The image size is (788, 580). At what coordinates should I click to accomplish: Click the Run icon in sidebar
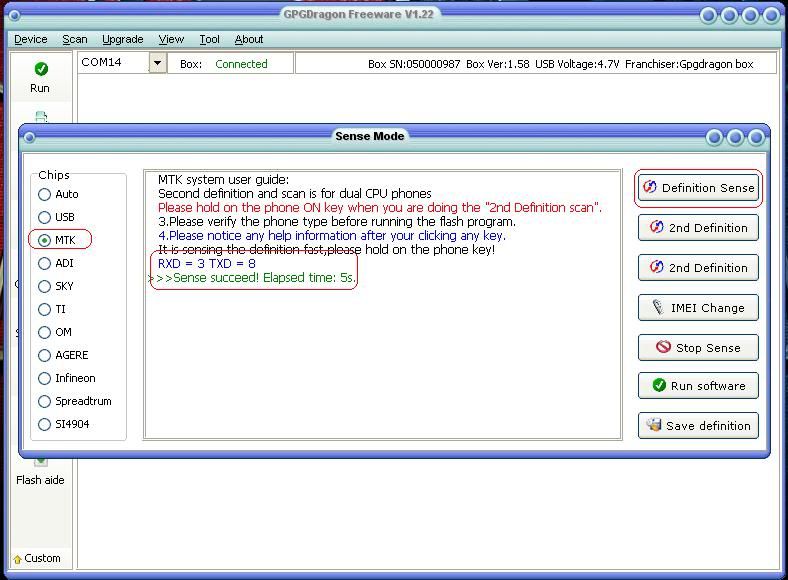(x=40, y=76)
